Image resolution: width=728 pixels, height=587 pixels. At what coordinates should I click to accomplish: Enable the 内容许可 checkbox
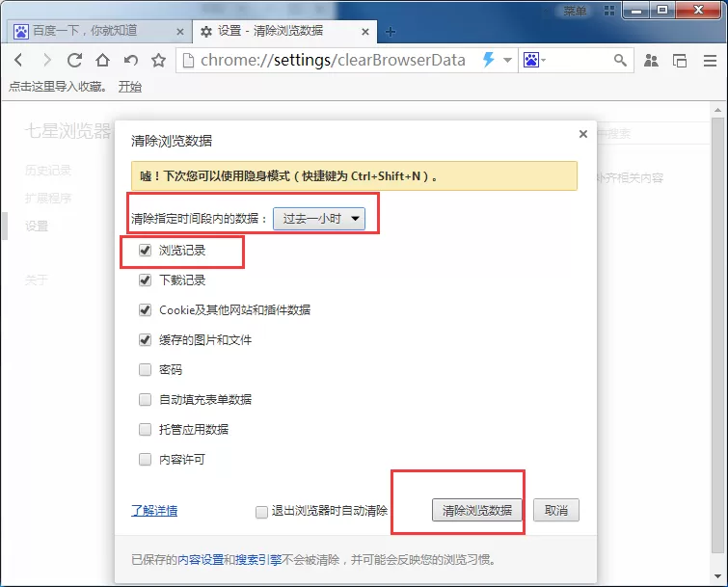point(145,460)
